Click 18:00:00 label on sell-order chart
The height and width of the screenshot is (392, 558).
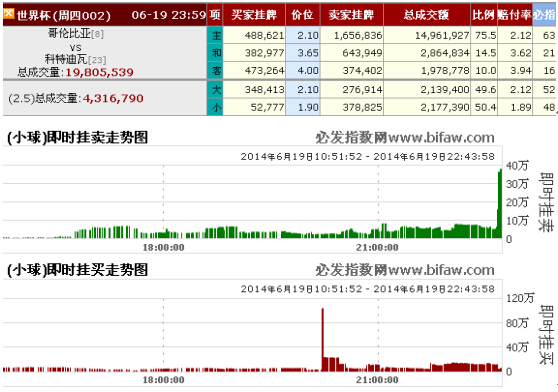[x=163, y=248]
